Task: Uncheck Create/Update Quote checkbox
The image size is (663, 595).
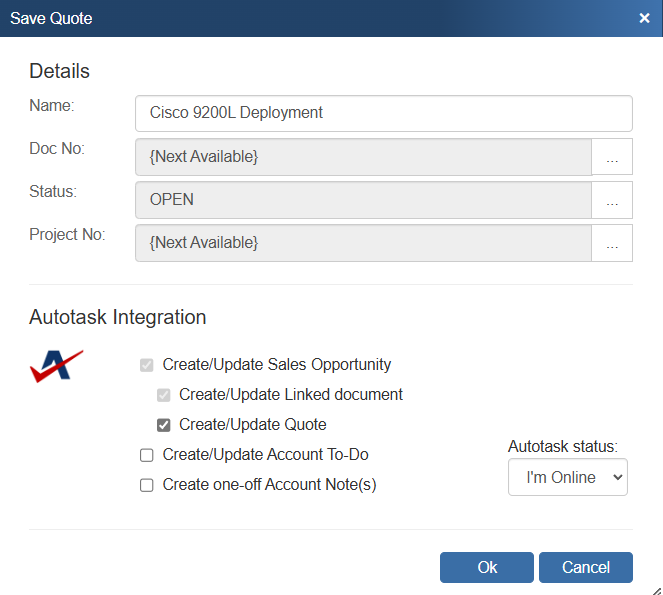Action: tap(164, 425)
